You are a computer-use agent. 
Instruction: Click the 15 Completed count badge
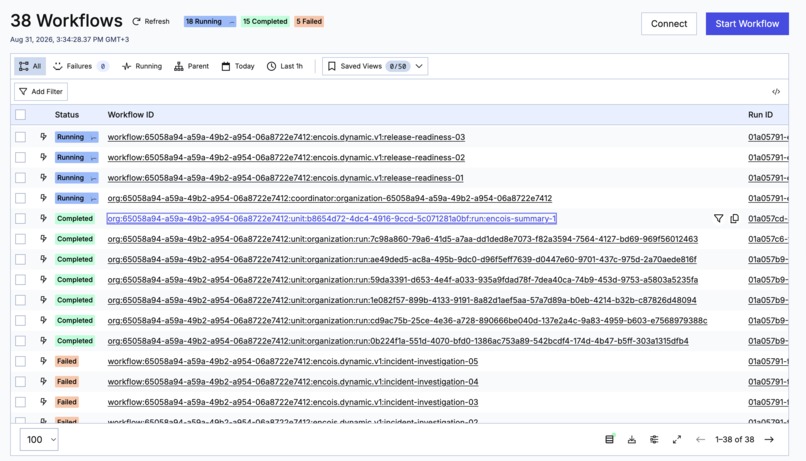point(265,22)
